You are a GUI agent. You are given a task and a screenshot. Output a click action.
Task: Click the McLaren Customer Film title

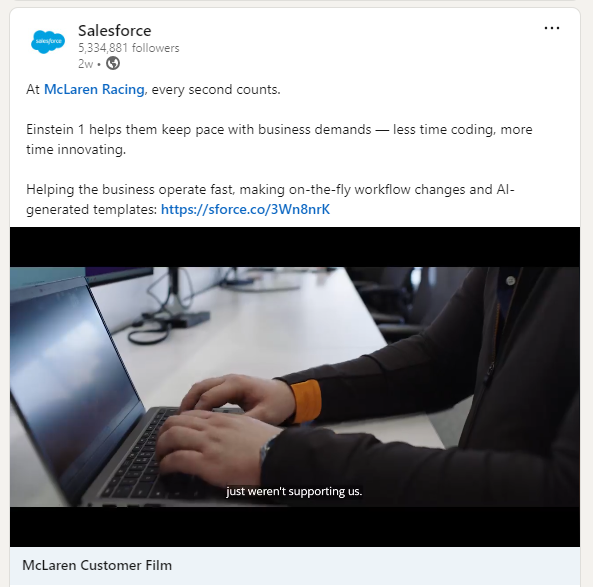[97, 565]
